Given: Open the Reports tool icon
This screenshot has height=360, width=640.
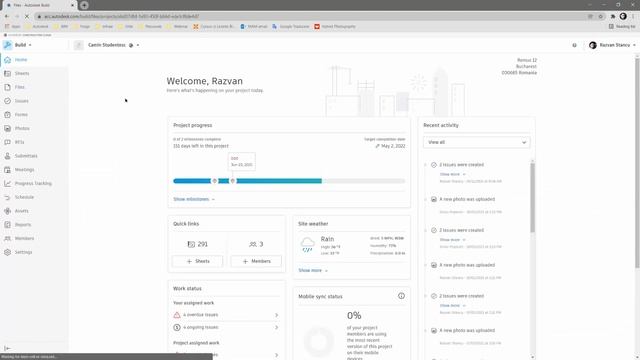Looking at the screenshot, I should pos(7,224).
